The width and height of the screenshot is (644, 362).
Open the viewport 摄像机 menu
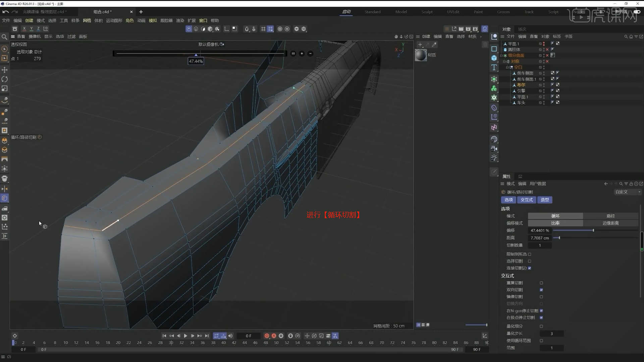(35, 37)
